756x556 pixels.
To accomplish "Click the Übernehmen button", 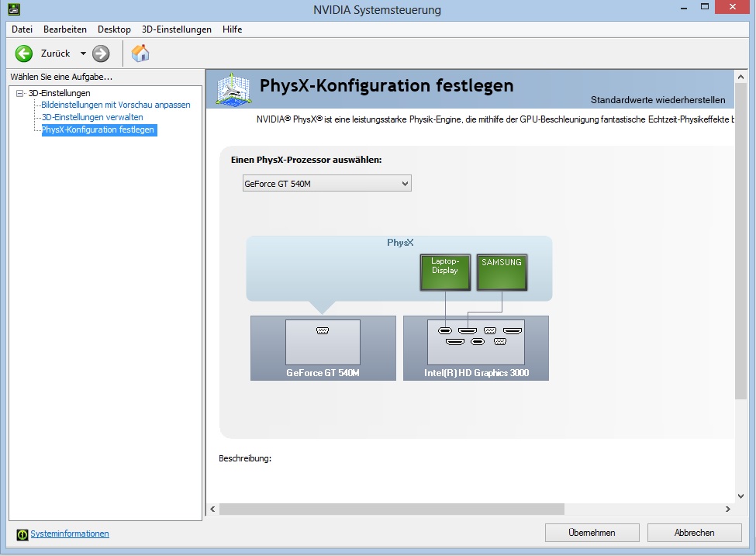I will tap(592, 533).
